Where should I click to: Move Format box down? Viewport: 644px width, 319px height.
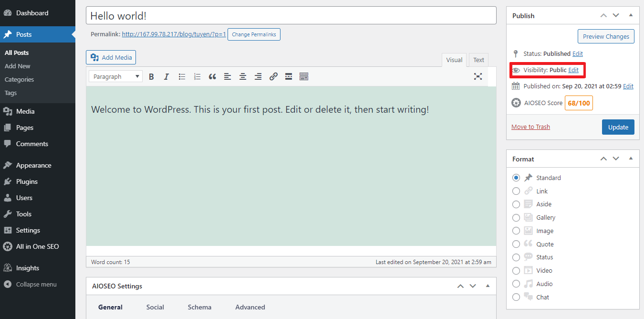pyautogui.click(x=616, y=159)
